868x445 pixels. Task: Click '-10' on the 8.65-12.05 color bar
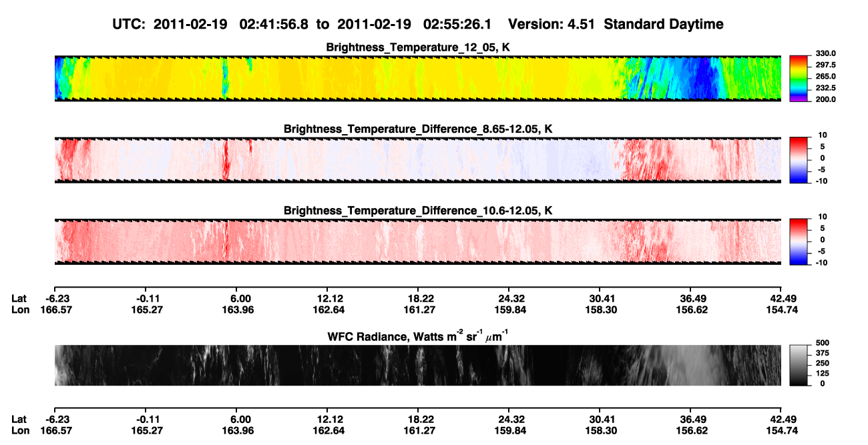click(821, 181)
